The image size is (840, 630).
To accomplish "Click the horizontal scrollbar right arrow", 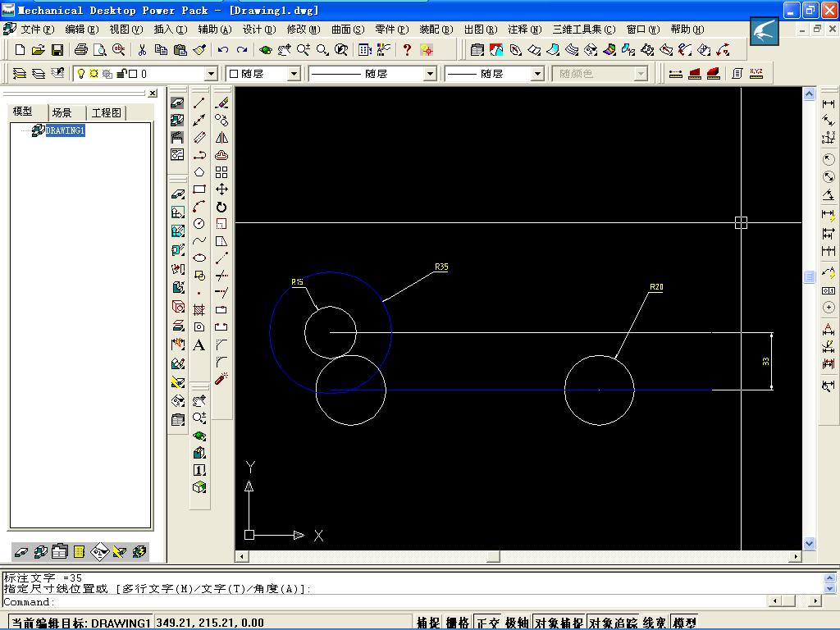I will (x=796, y=557).
